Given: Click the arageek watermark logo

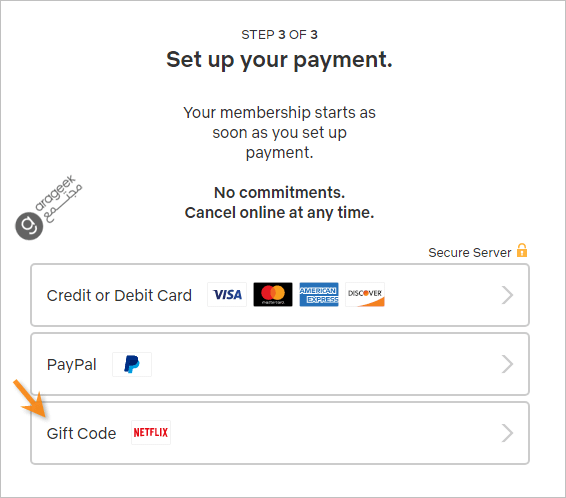Looking at the screenshot, I should click(48, 208).
